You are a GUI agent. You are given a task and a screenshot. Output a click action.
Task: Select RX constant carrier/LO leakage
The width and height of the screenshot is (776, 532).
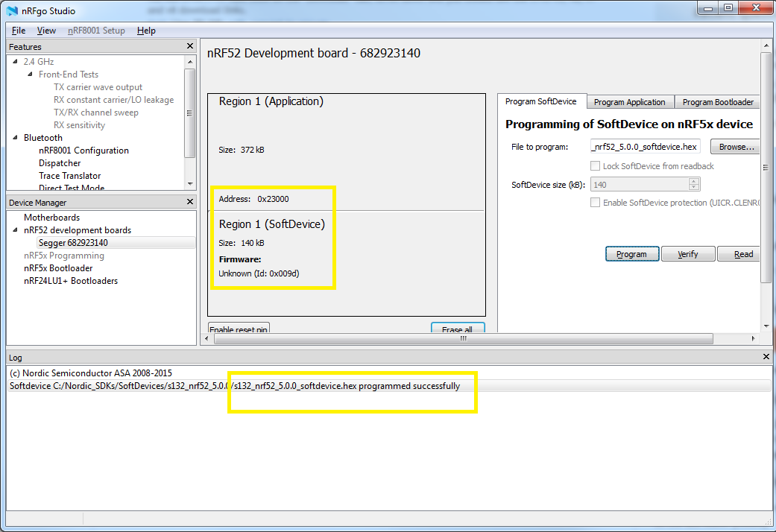point(114,100)
